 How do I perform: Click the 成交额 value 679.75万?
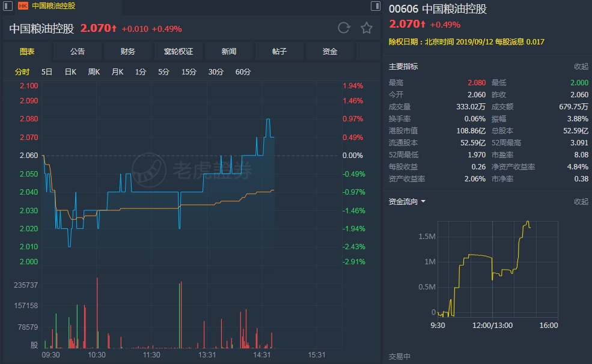573,107
